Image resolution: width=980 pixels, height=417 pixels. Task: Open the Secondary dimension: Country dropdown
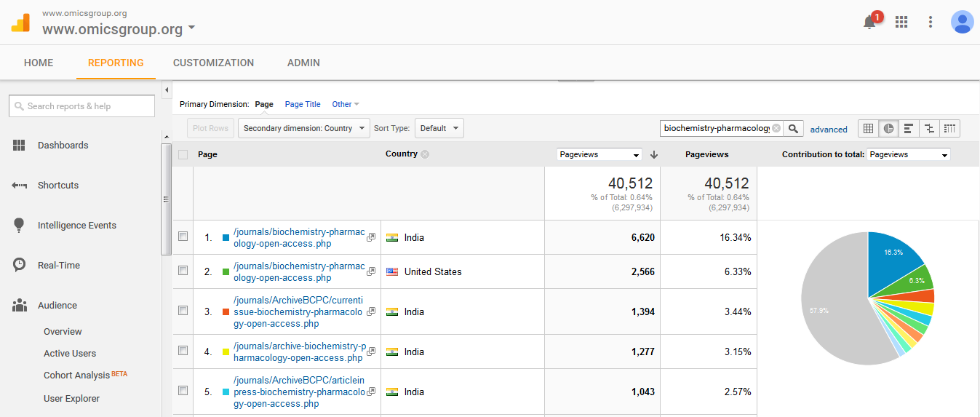[303, 129]
